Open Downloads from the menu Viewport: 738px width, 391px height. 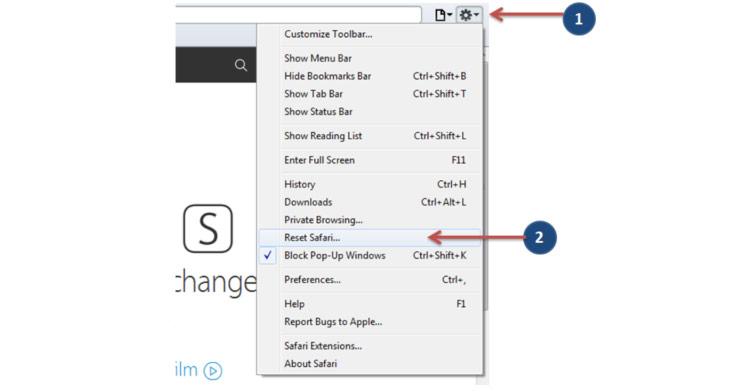click(x=370, y=202)
